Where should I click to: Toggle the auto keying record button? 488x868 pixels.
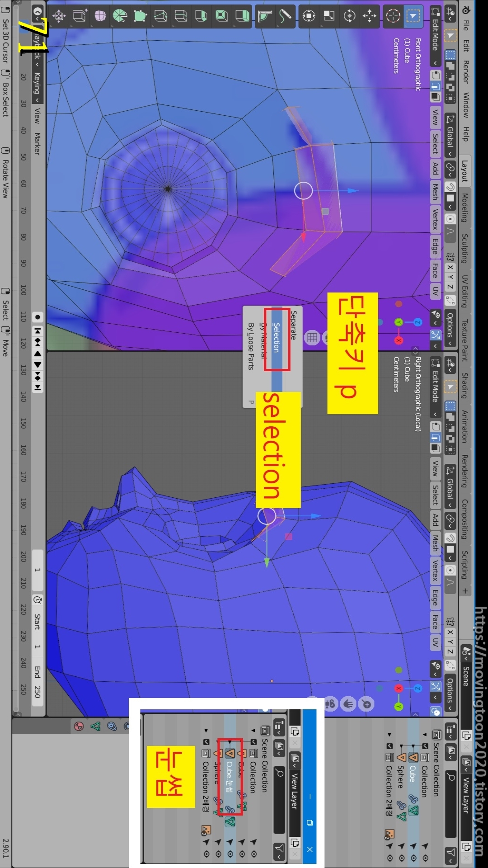click(x=38, y=317)
